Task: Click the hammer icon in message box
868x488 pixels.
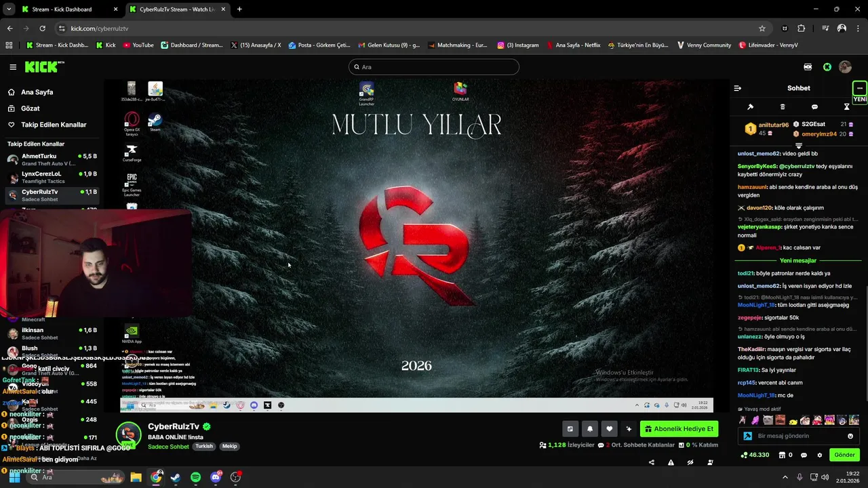Action: coord(747,436)
